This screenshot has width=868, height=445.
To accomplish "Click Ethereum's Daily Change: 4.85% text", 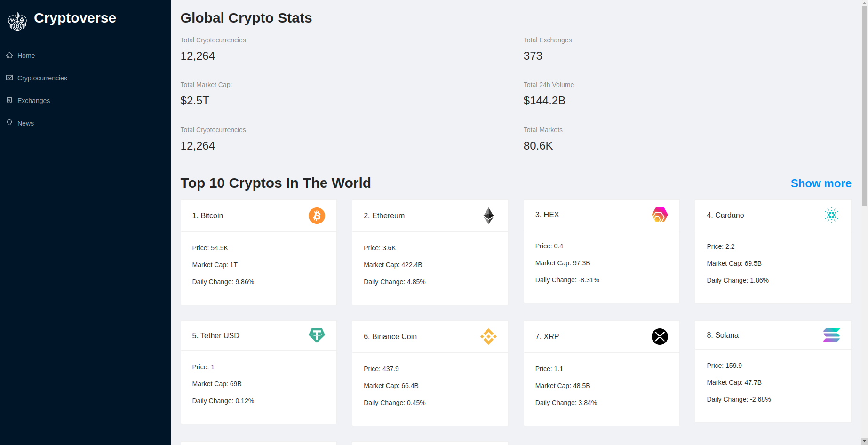I will pos(395,282).
